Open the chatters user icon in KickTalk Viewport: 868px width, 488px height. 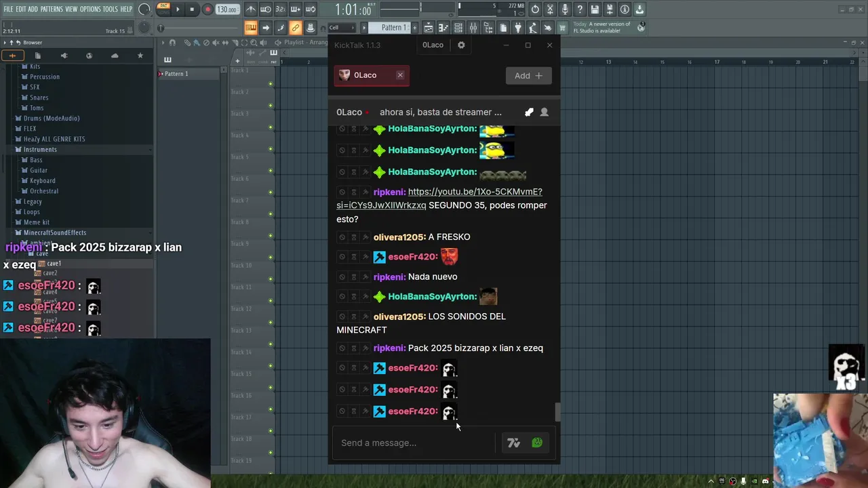(x=544, y=112)
